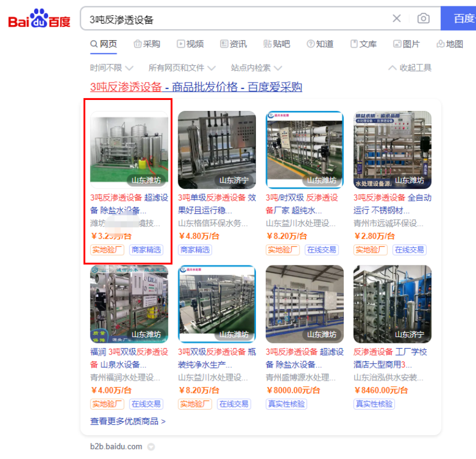This screenshot has width=476, height=459.
Task: Collapse tools with 收起工具
Action: point(410,68)
